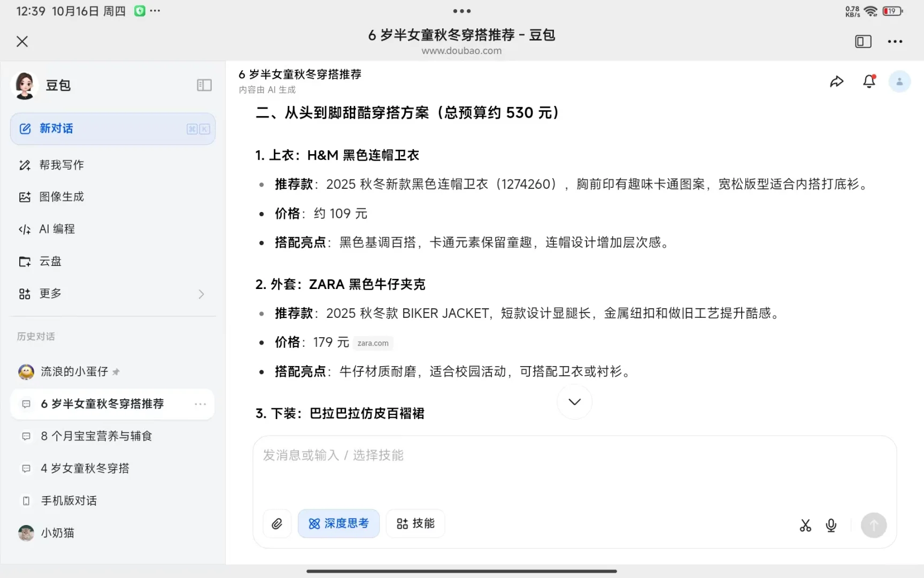Start a new conversation with 新对话

113,128
